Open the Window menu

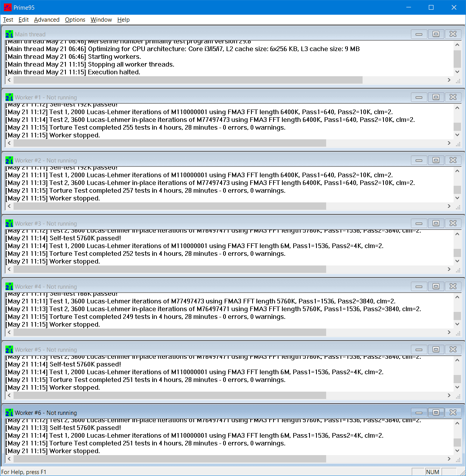point(101,20)
